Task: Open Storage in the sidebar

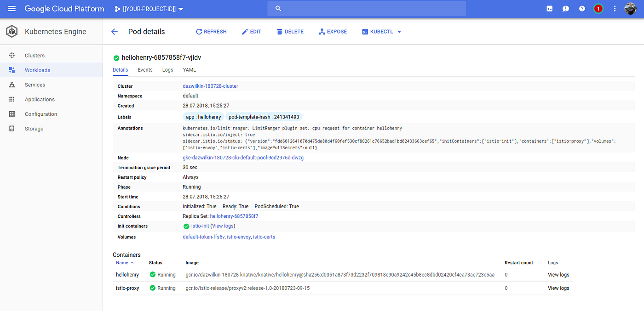Action: pyautogui.click(x=34, y=129)
